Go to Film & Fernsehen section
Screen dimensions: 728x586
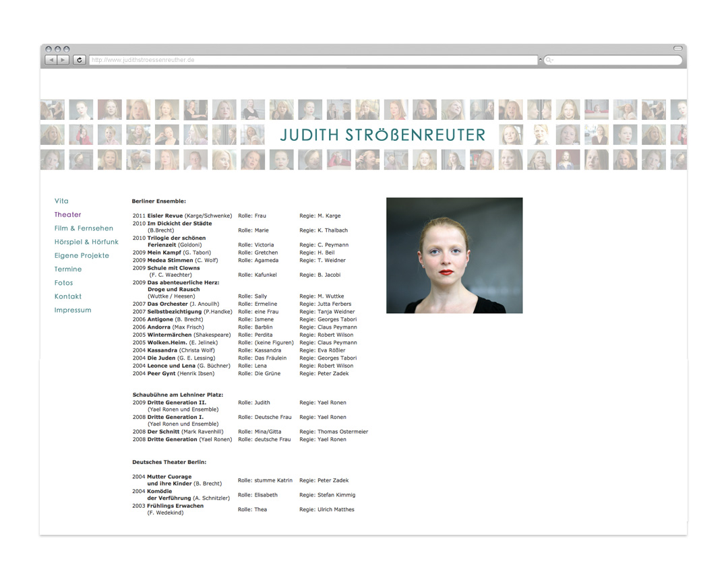click(84, 228)
